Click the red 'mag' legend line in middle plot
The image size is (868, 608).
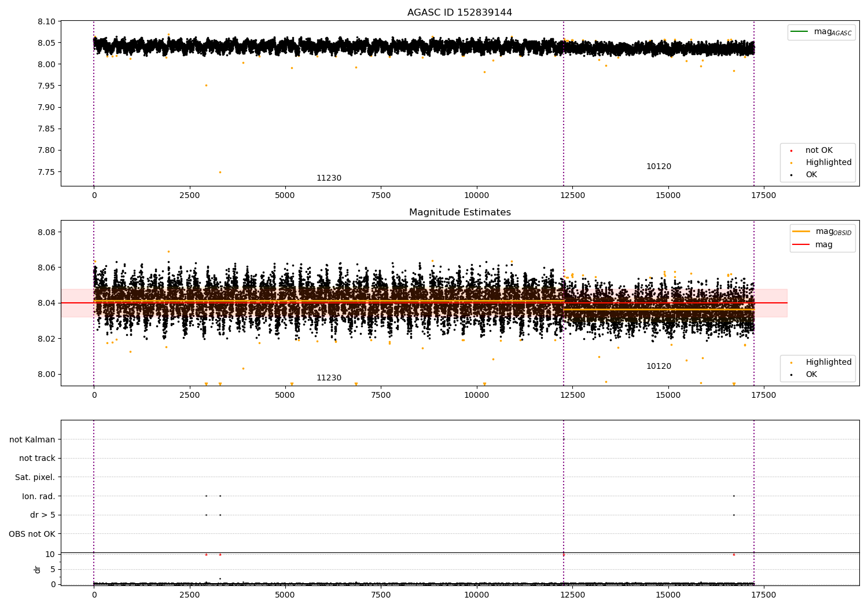point(801,245)
